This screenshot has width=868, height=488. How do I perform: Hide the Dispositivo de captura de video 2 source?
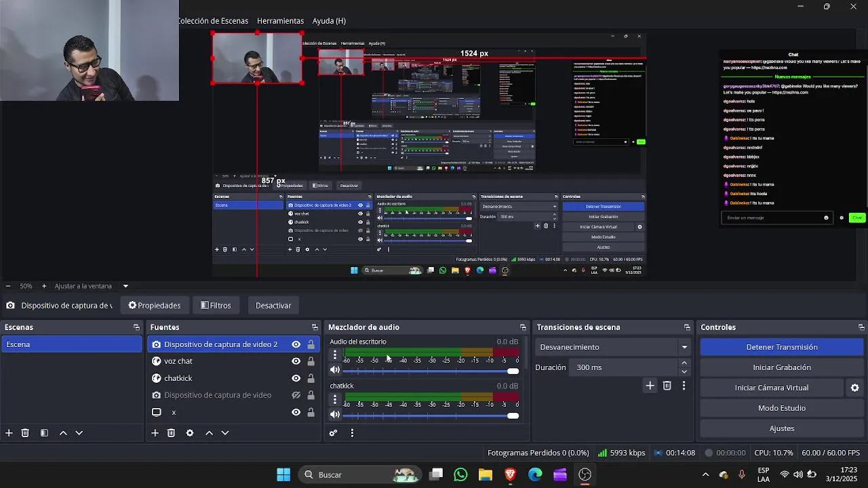point(296,344)
